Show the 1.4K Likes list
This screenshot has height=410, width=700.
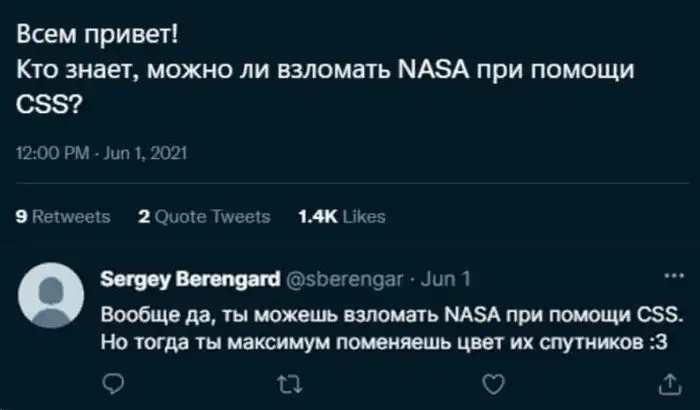pos(343,215)
